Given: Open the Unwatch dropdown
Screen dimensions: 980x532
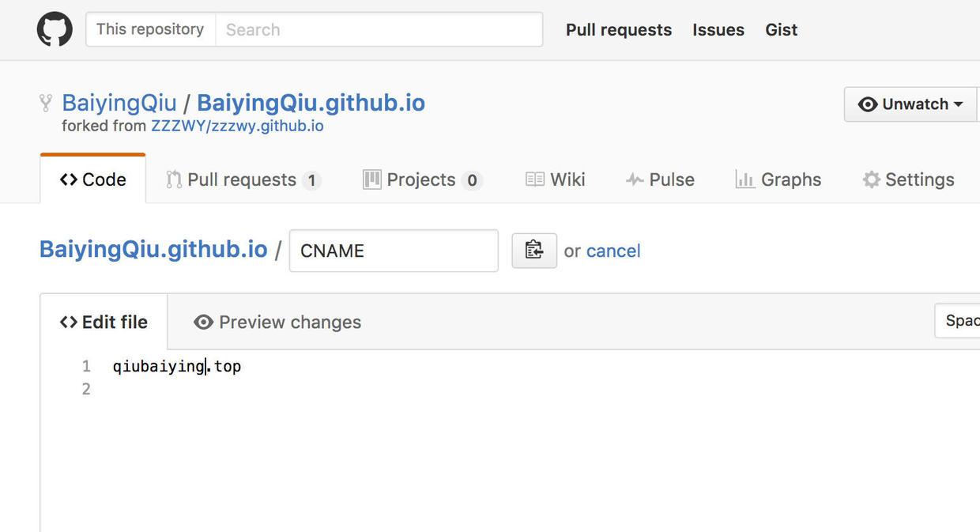Looking at the screenshot, I should (909, 104).
